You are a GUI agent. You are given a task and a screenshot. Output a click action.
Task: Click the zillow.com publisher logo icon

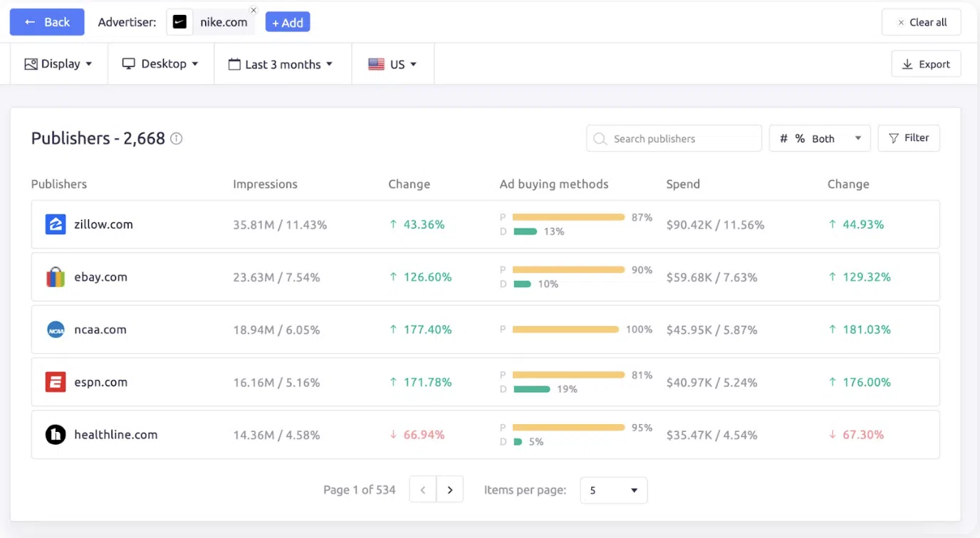(x=56, y=224)
